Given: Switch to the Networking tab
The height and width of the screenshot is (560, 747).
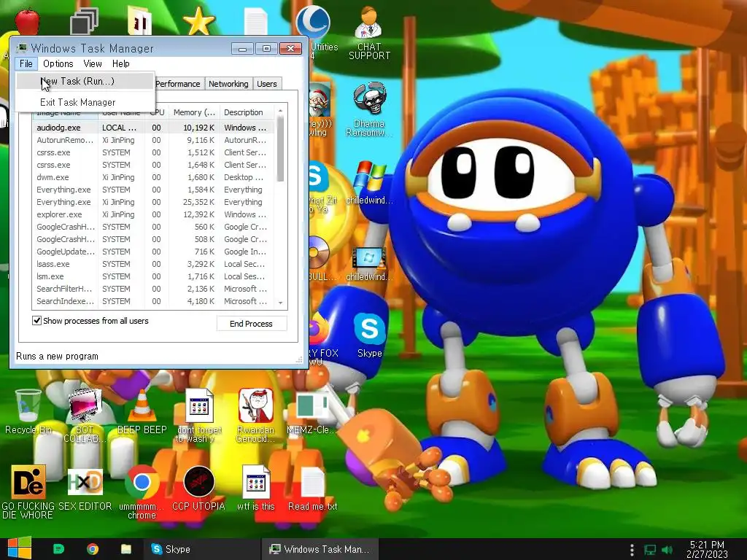Looking at the screenshot, I should (228, 84).
